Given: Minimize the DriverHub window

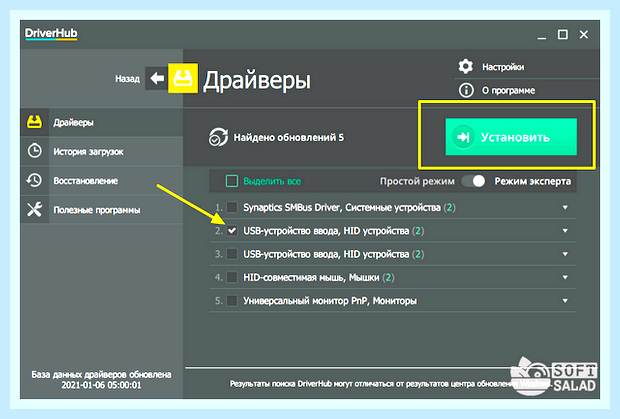Looking at the screenshot, I should [542, 36].
